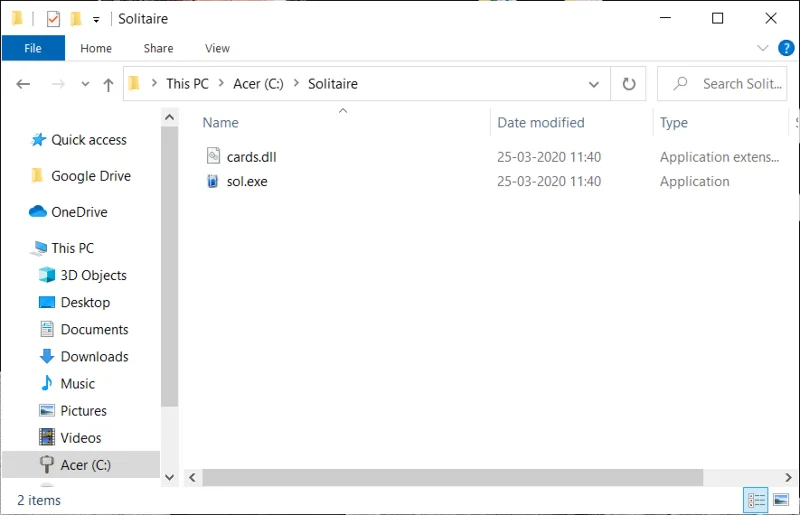Click Acer (C:) in the address bar
800x515 pixels.
pos(258,84)
